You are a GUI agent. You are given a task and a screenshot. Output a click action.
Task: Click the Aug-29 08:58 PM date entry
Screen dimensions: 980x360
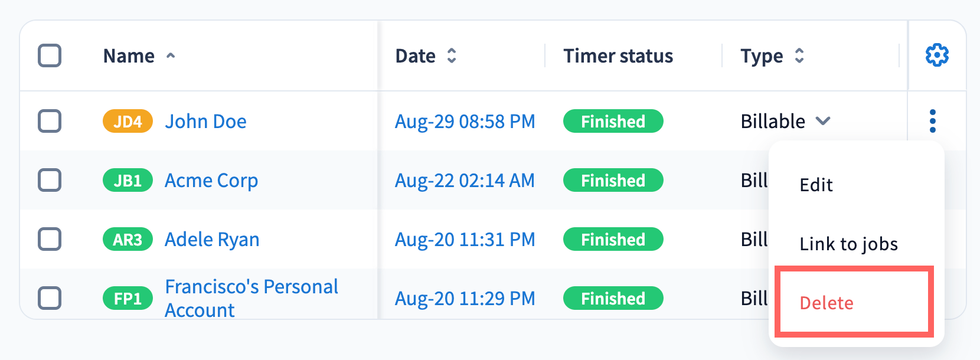465,122
